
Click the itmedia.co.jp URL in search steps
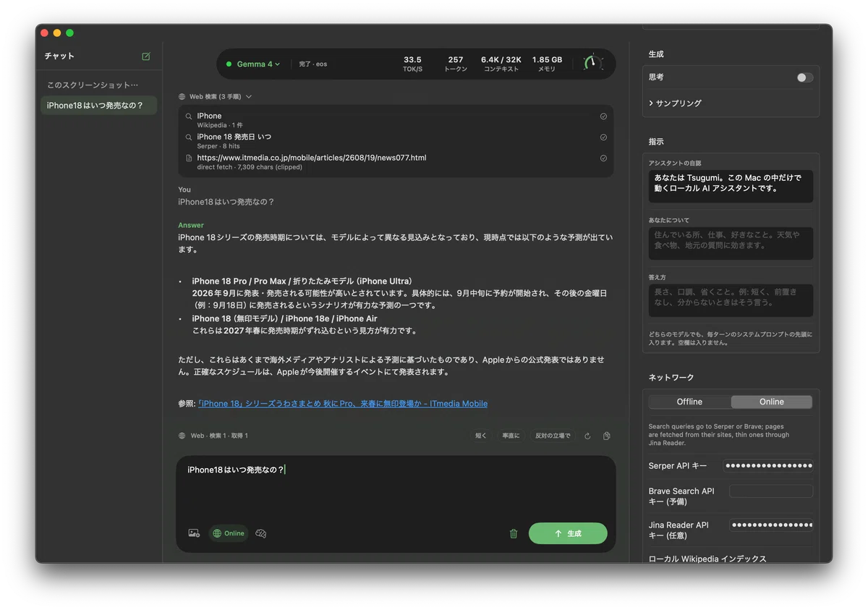point(312,158)
